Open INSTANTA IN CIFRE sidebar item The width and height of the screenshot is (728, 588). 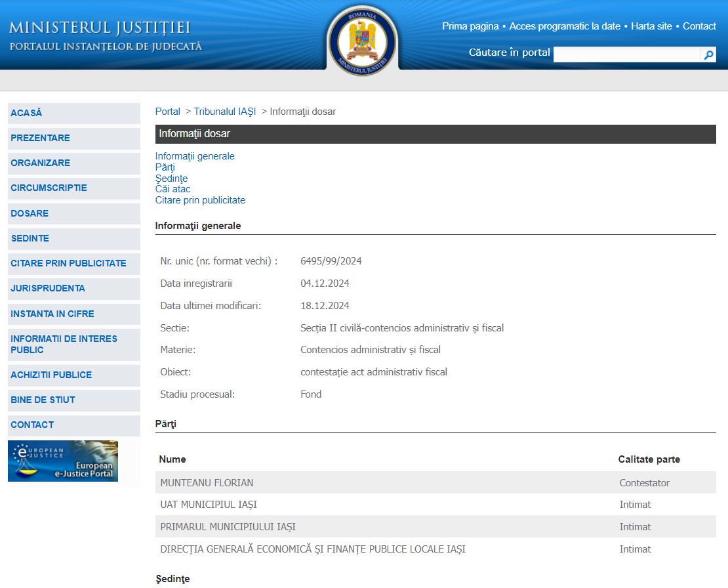click(74, 314)
